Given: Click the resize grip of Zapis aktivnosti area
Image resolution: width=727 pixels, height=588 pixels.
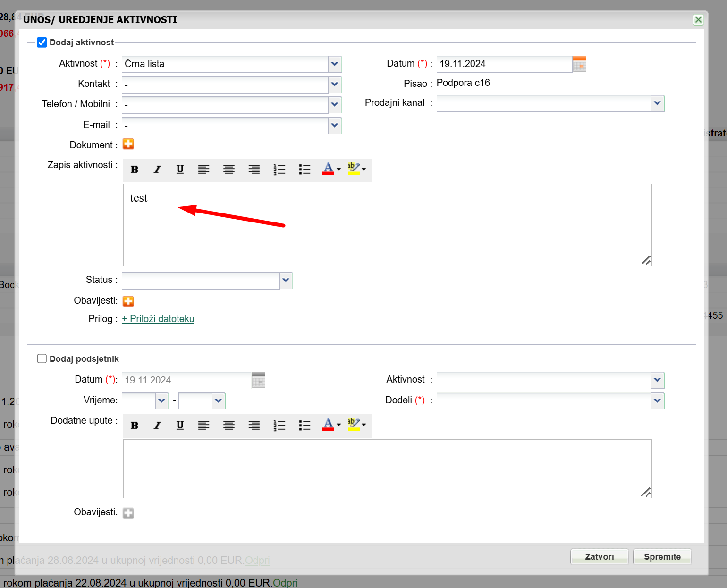Looking at the screenshot, I should [x=646, y=260].
